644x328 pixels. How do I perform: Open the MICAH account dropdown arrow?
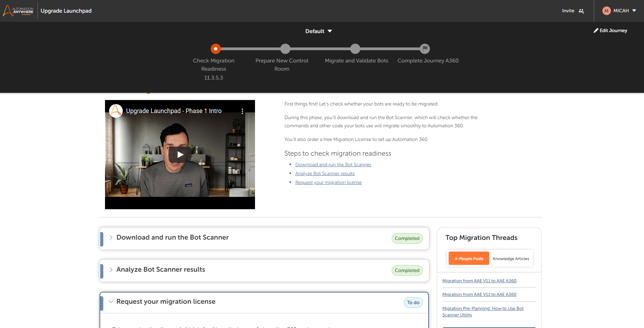pos(634,11)
